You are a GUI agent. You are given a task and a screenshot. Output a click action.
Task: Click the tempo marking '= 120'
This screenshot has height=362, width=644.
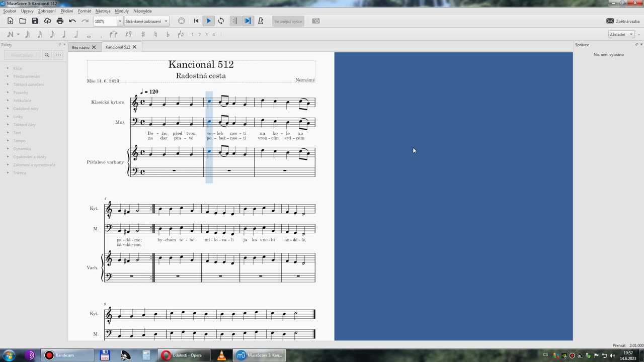click(149, 92)
